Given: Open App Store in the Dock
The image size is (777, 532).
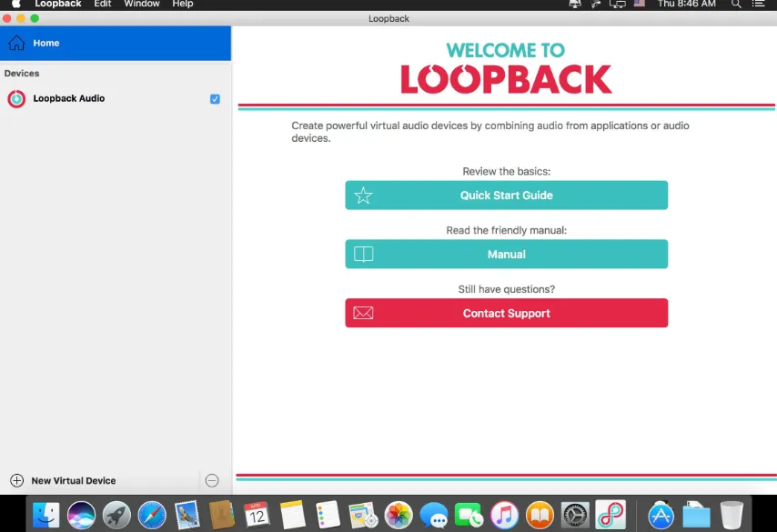Looking at the screenshot, I should click(x=661, y=515).
